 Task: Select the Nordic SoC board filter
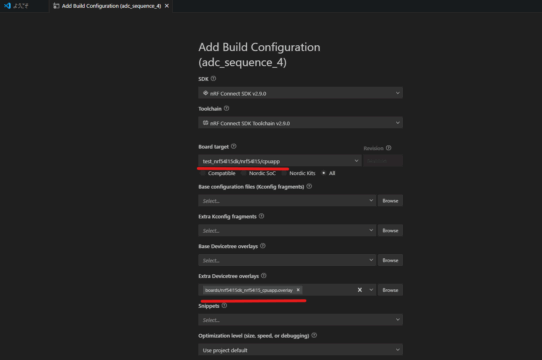pyautogui.click(x=259, y=173)
